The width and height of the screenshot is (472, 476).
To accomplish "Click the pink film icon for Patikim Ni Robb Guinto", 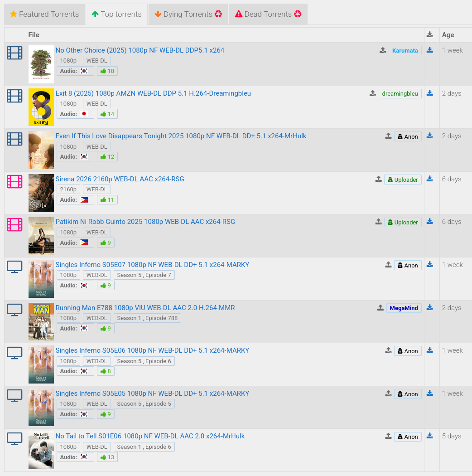I will pos(14,225).
